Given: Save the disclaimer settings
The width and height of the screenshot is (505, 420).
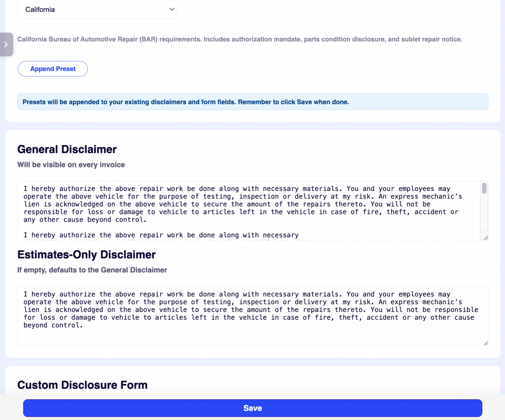Looking at the screenshot, I should [x=252, y=408].
